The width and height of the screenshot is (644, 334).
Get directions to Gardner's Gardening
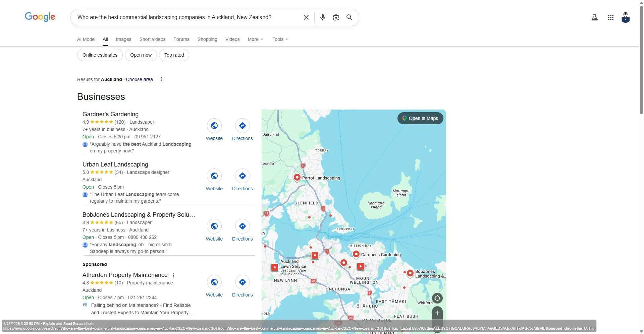[x=243, y=126]
